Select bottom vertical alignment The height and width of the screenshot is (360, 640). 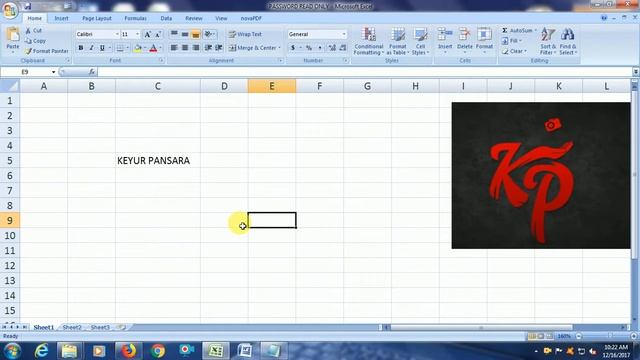coord(196,34)
